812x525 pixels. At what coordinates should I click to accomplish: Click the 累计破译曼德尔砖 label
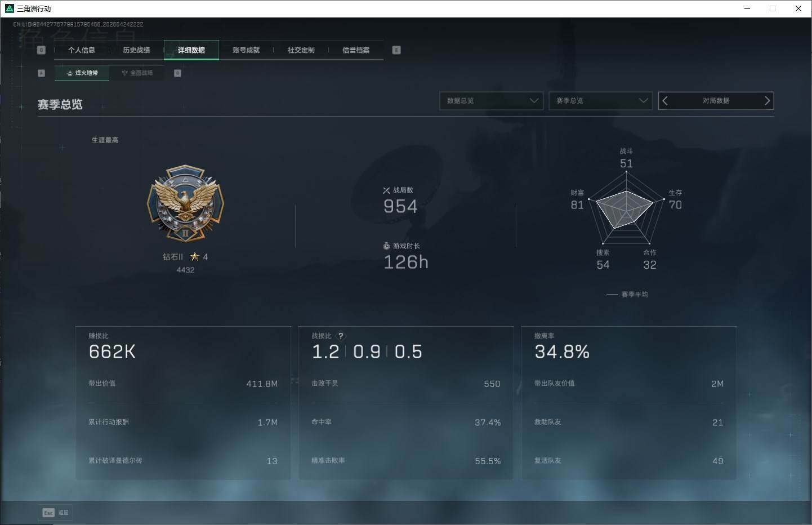click(x=115, y=461)
